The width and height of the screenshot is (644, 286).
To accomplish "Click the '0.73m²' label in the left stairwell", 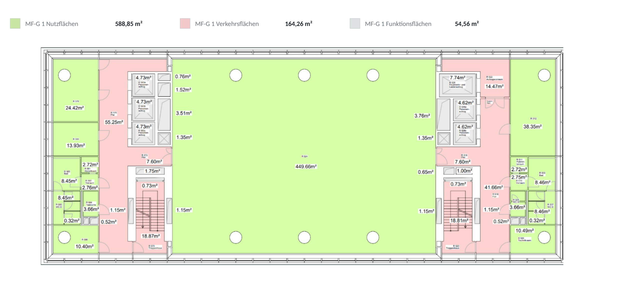I will point(150,186).
